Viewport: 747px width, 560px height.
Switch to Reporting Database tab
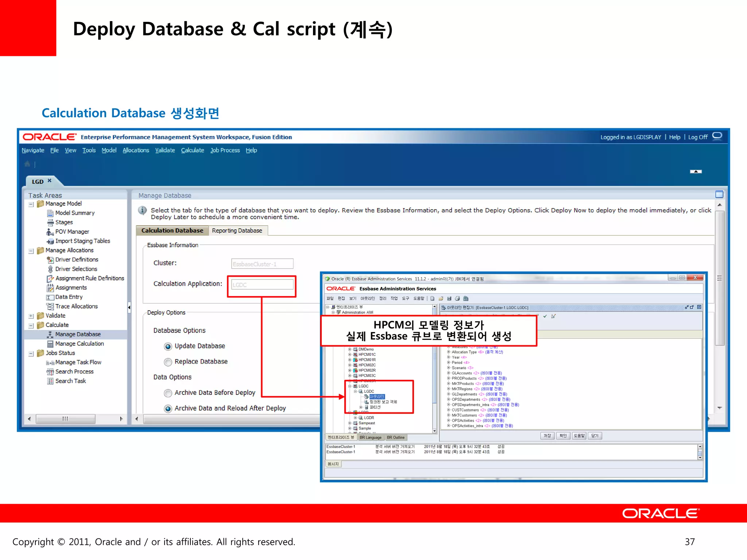click(x=237, y=230)
